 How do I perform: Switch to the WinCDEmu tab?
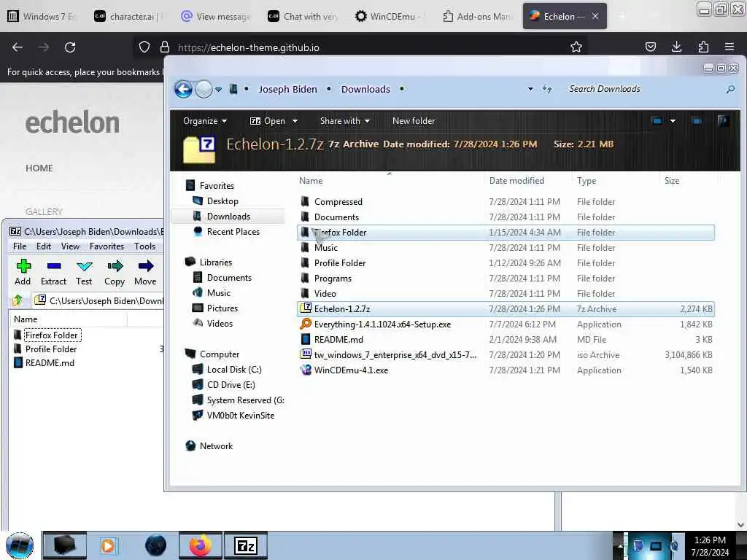(x=387, y=16)
